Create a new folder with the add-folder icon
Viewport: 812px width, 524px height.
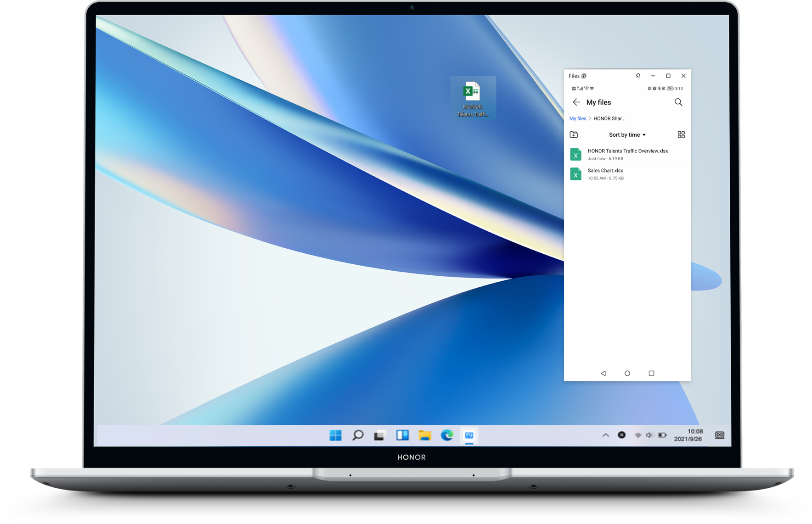pyautogui.click(x=574, y=134)
